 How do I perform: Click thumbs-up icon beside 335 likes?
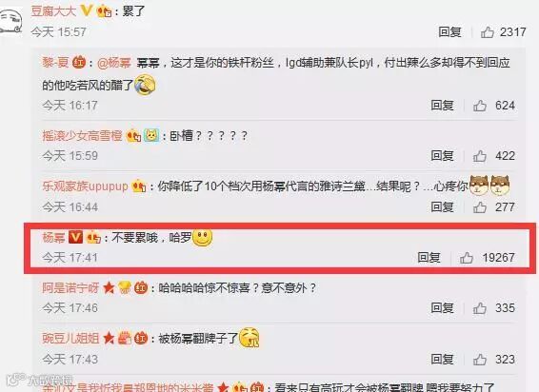pos(480,308)
